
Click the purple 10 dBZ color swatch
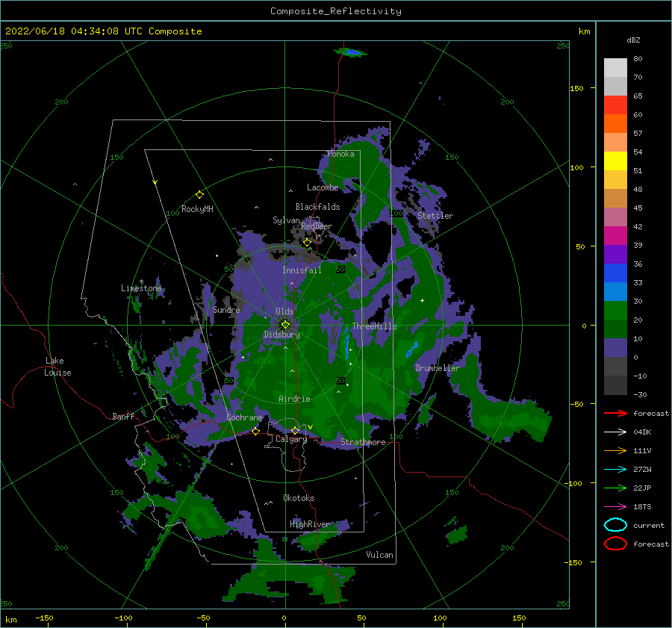615,348
